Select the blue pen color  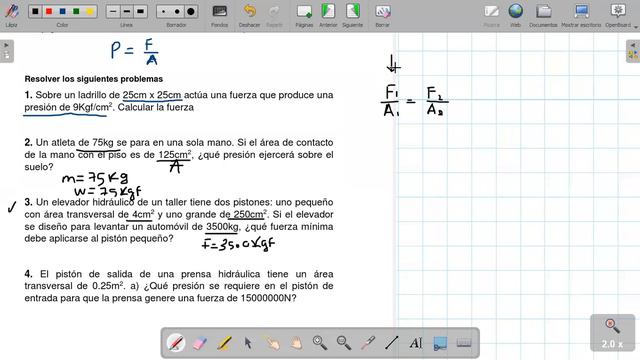62,11
